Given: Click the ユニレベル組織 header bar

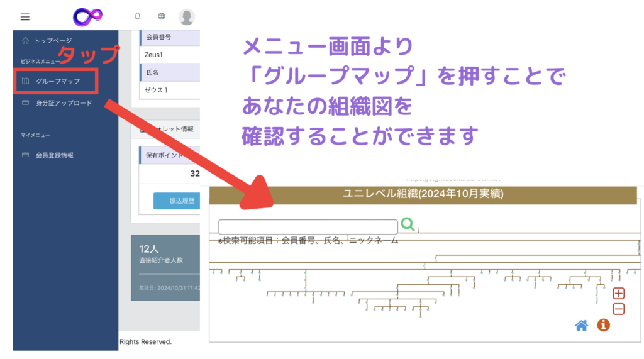Looking at the screenshot, I should pos(424,194).
